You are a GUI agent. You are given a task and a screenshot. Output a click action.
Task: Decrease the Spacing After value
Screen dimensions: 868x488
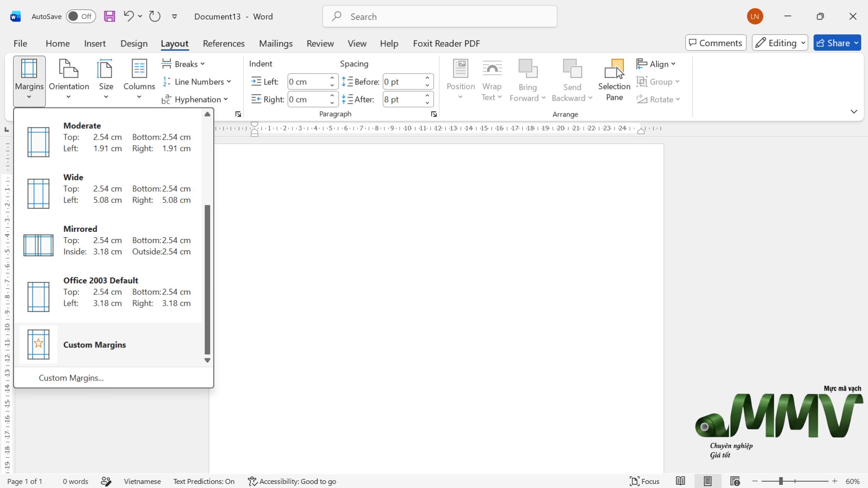coord(427,103)
